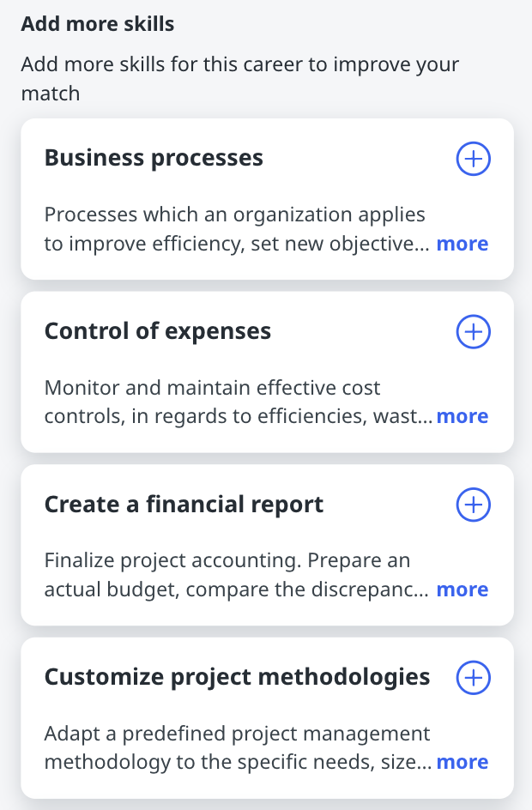Add the Customize project methodologies skill
The height and width of the screenshot is (810, 532).
pos(473,678)
